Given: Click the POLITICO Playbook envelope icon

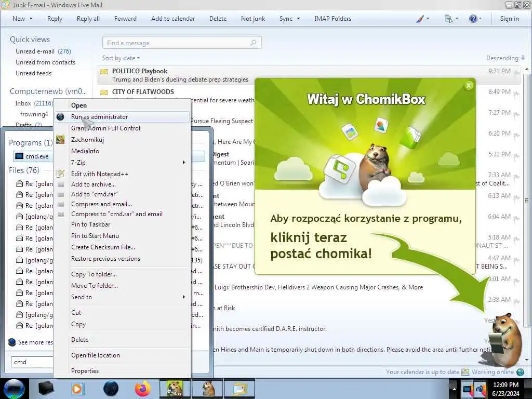Looking at the screenshot, I should click(104, 72).
